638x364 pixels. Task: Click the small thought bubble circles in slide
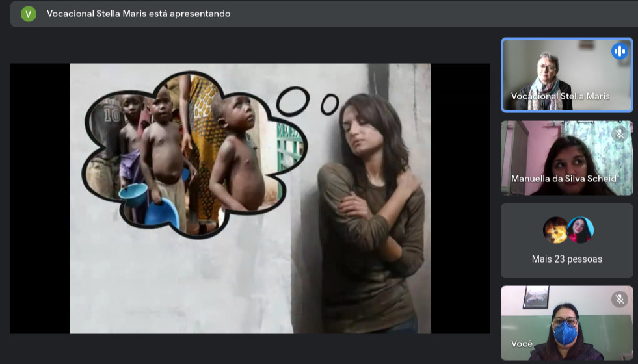(307, 101)
